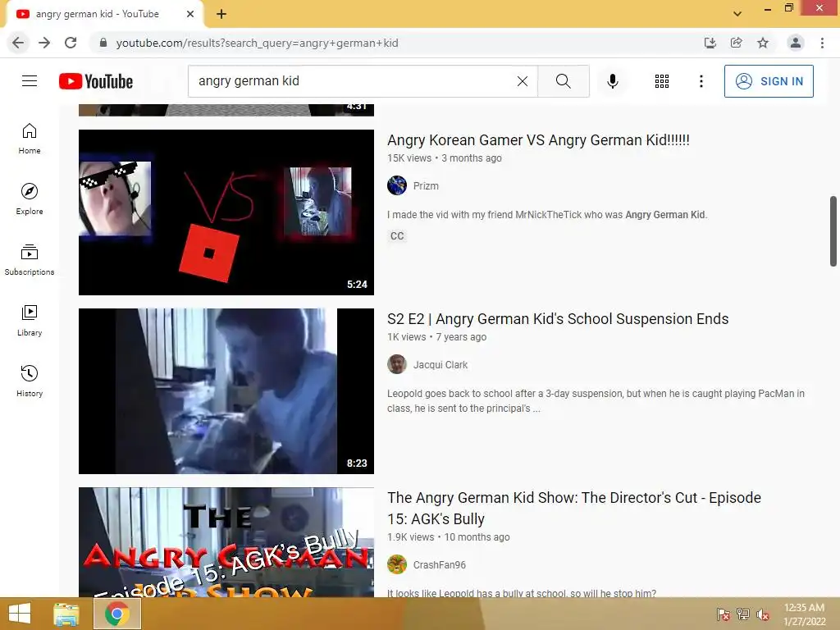Image resolution: width=840 pixels, height=630 pixels.
Task: Open the taskbar clock 12:35 AM
Action: point(804,614)
